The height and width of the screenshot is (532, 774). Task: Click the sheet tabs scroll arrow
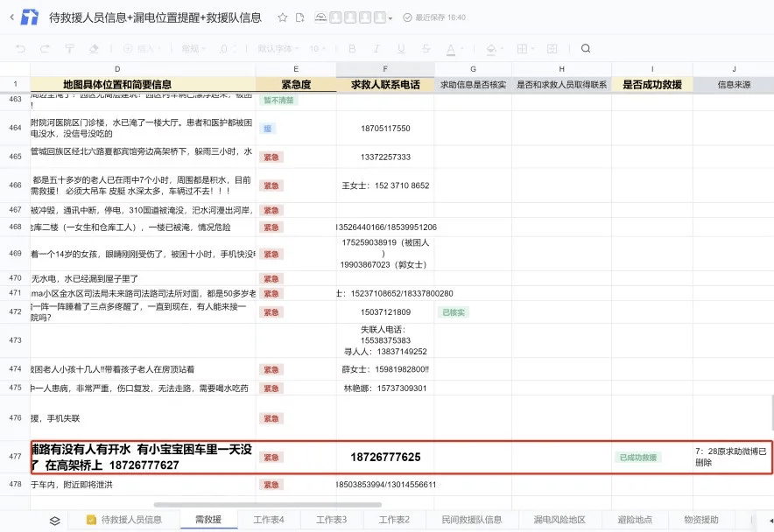(770, 521)
